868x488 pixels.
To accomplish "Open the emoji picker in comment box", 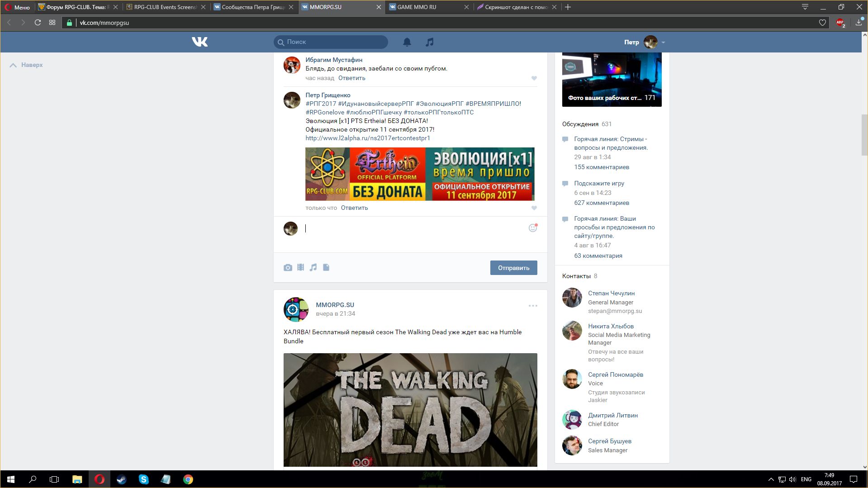I will pyautogui.click(x=533, y=228).
